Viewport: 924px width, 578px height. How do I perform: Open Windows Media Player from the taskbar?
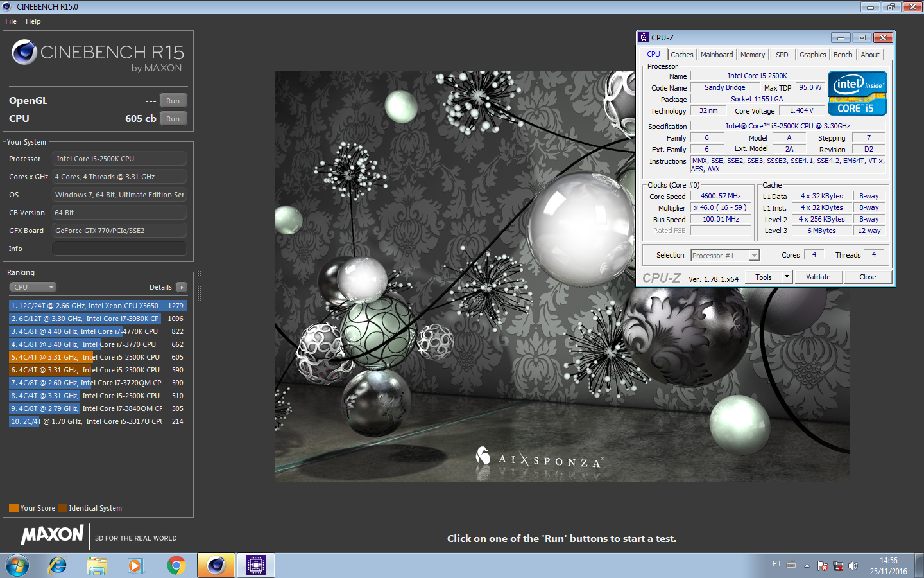[135, 565]
